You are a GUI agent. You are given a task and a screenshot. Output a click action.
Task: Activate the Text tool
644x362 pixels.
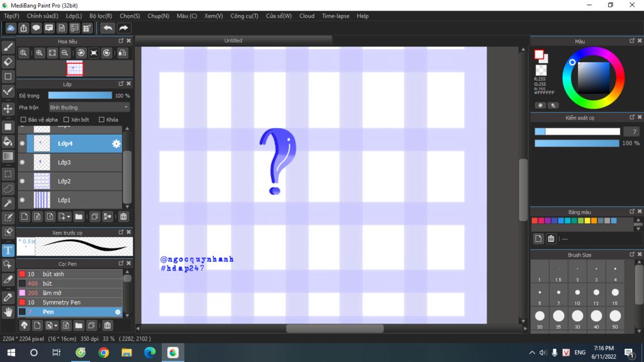(x=8, y=250)
